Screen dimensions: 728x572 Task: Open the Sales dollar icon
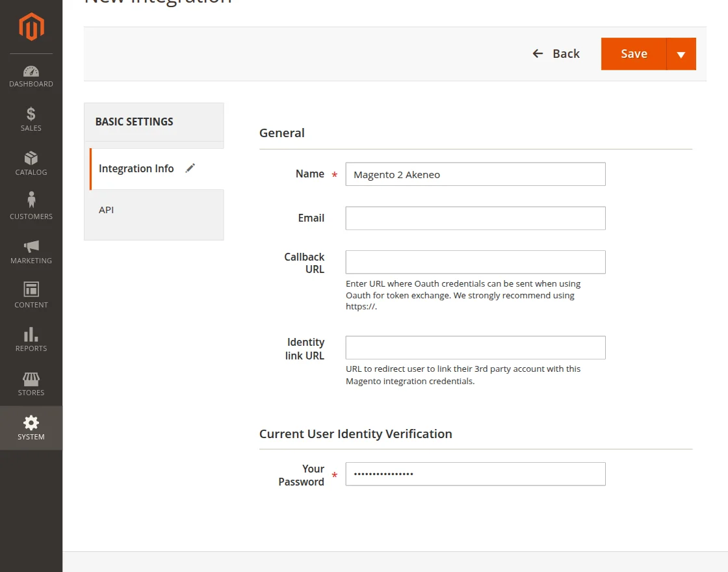(31, 114)
